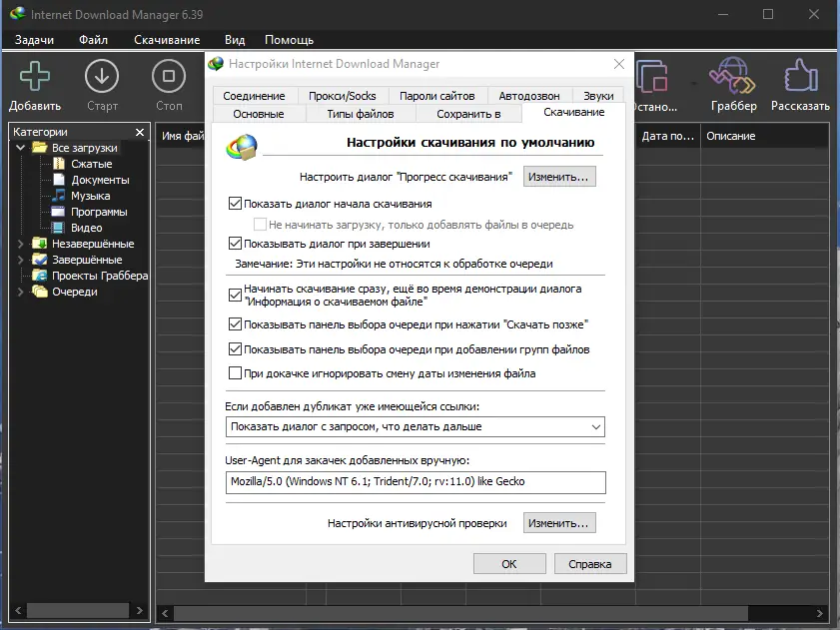Toggle Начинать скачивание сразу checkbox
Image resolution: width=840 pixels, height=630 pixels.
pyautogui.click(x=235, y=296)
